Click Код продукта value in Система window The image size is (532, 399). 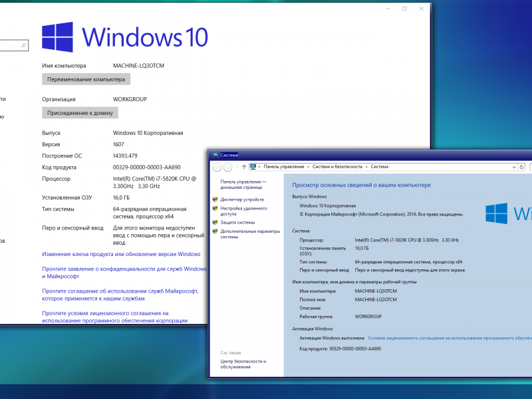tap(355, 348)
